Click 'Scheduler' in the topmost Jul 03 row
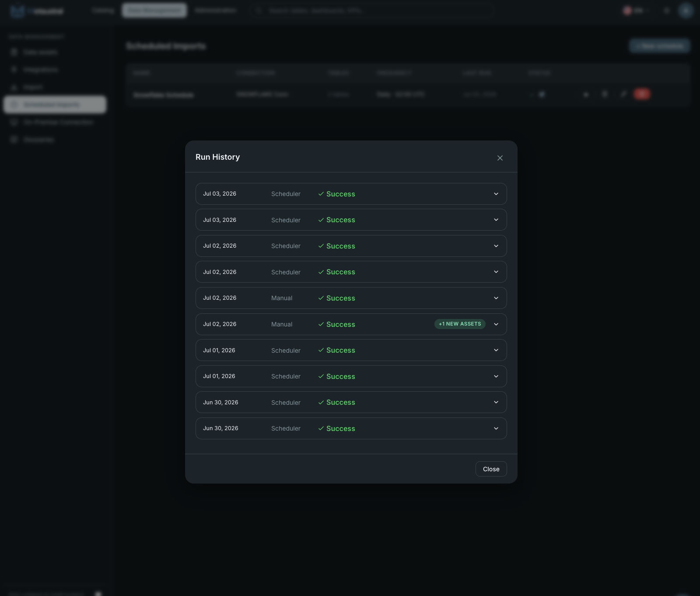This screenshot has height=596, width=700. pos(286,194)
